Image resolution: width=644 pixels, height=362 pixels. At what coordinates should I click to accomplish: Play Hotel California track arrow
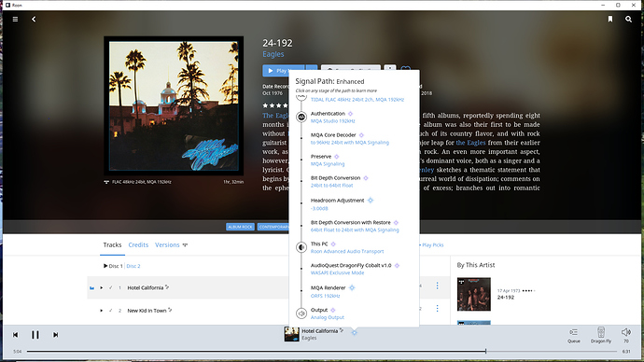[102, 287]
